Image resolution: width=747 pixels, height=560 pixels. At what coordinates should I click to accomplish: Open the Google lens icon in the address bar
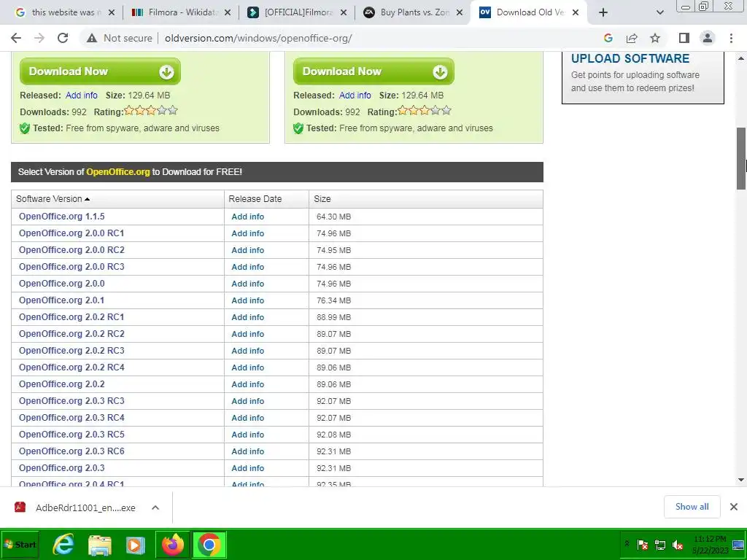608,38
